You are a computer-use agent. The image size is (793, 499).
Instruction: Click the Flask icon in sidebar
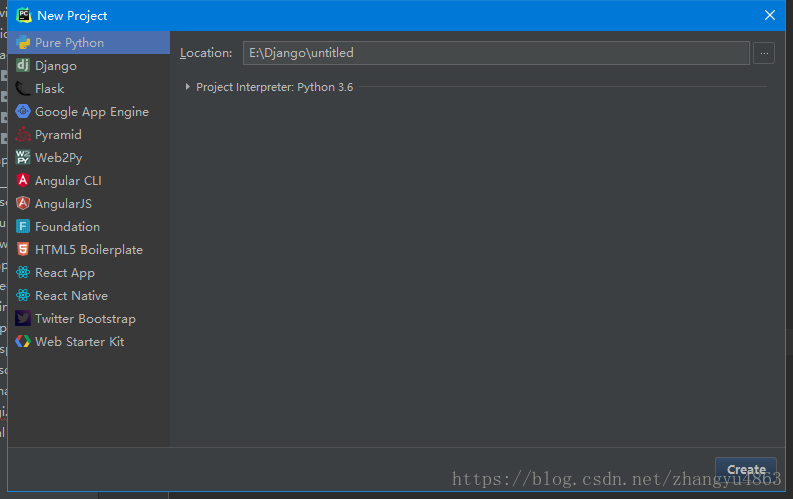point(23,89)
